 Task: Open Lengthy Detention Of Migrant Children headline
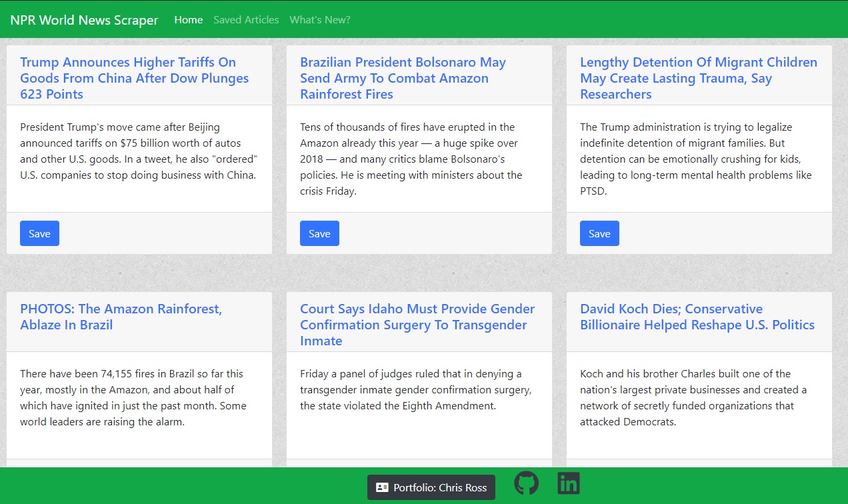[699, 78]
